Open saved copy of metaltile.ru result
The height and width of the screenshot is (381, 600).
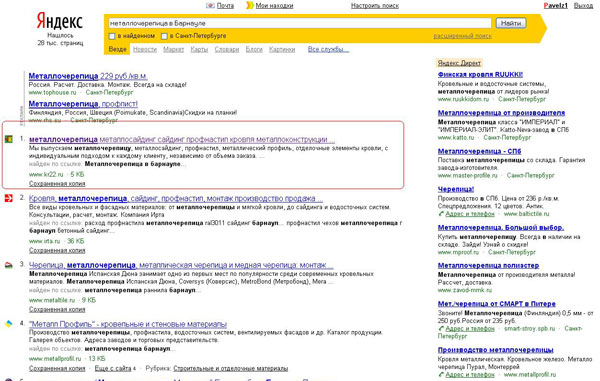click(x=57, y=309)
